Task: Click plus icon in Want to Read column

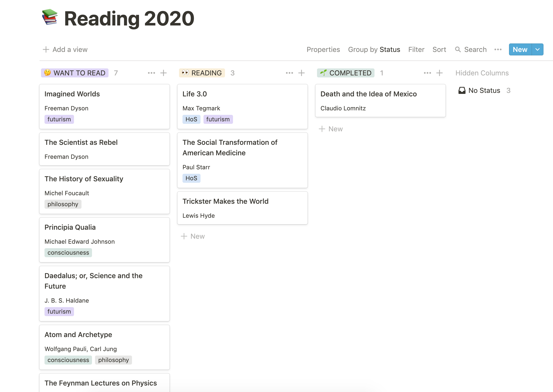Action: [x=163, y=73]
